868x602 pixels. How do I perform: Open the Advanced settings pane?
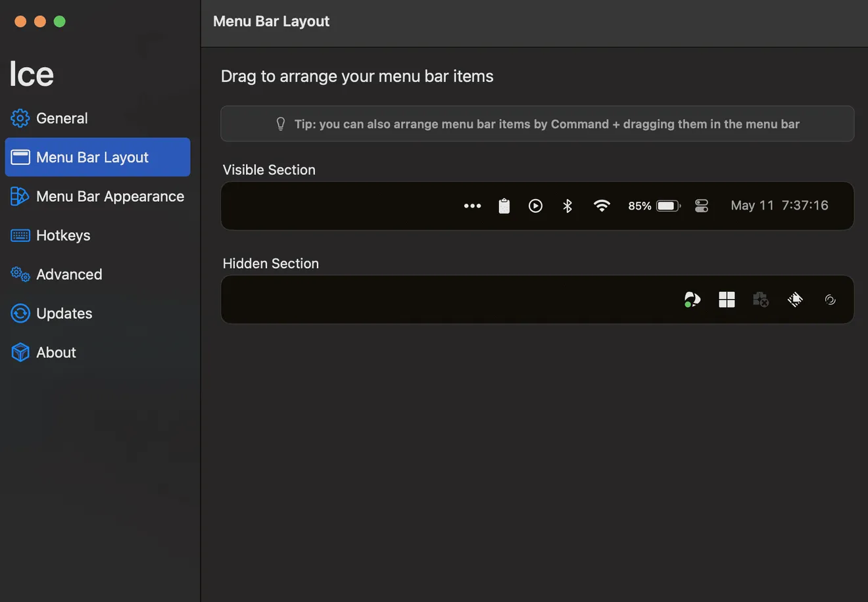97,274
